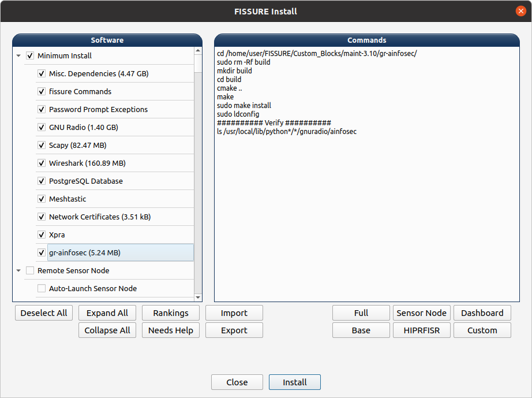This screenshot has height=398, width=532.
Task: Toggle the fissure Commands checkbox
Action: 42,92
